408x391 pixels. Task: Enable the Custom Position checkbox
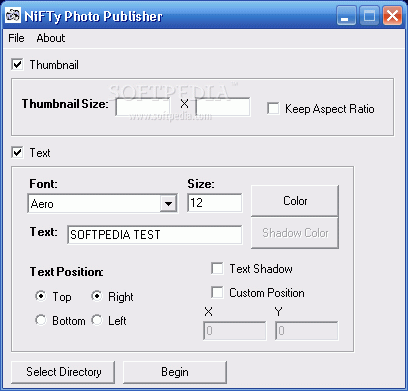(217, 293)
